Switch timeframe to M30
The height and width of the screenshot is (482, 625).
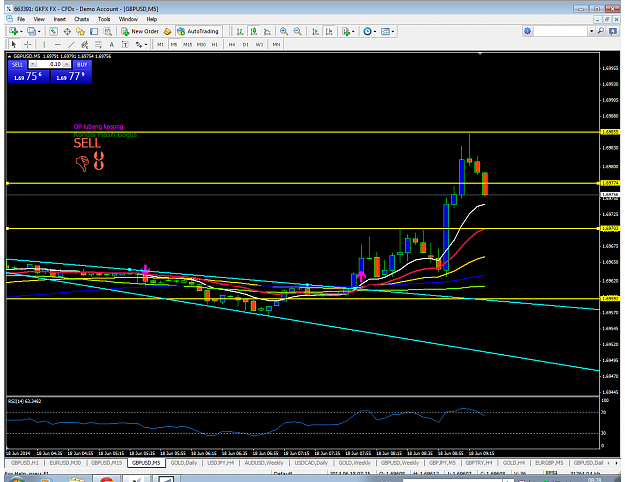pyautogui.click(x=201, y=45)
